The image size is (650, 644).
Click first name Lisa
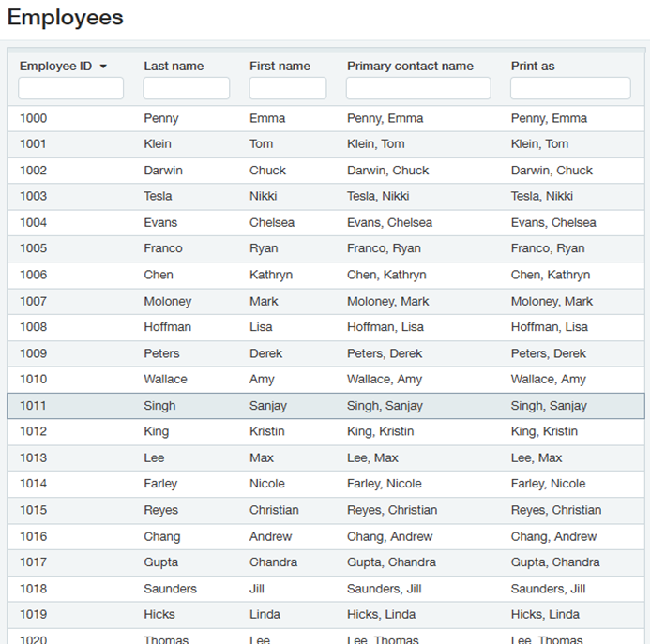261,327
